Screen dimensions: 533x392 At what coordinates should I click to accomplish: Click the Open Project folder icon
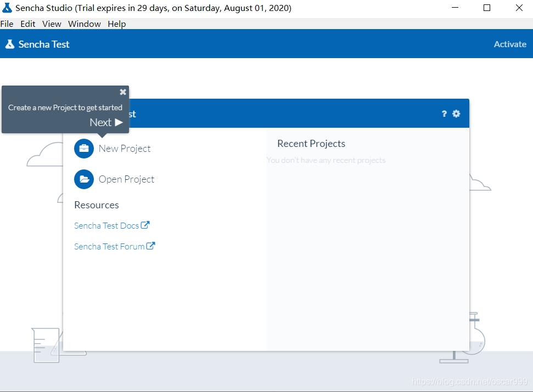(84, 179)
